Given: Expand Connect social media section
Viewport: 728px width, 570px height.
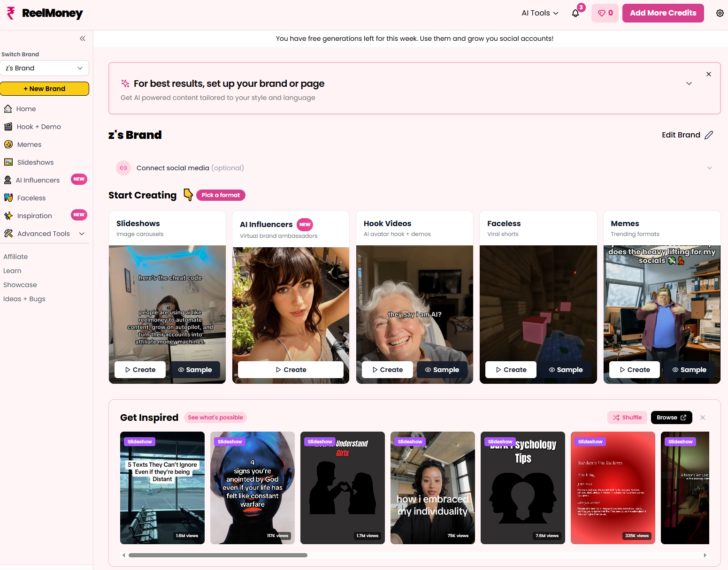Looking at the screenshot, I should pos(709,168).
